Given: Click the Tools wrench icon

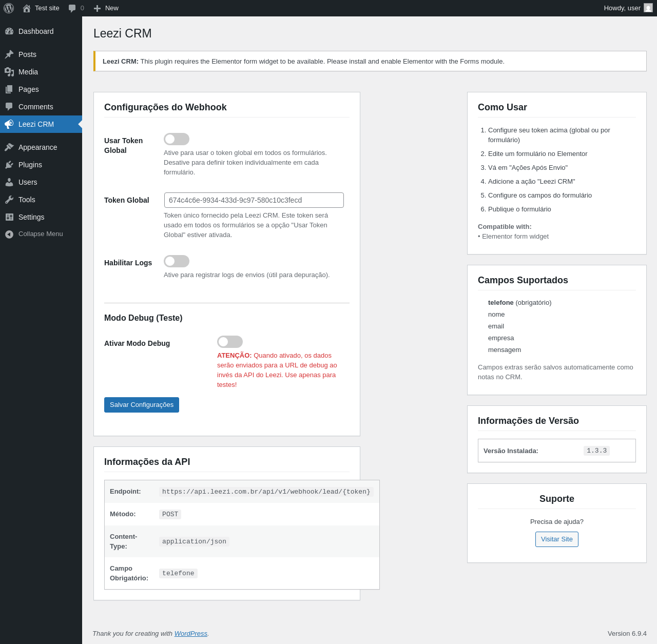Looking at the screenshot, I should 9,200.
